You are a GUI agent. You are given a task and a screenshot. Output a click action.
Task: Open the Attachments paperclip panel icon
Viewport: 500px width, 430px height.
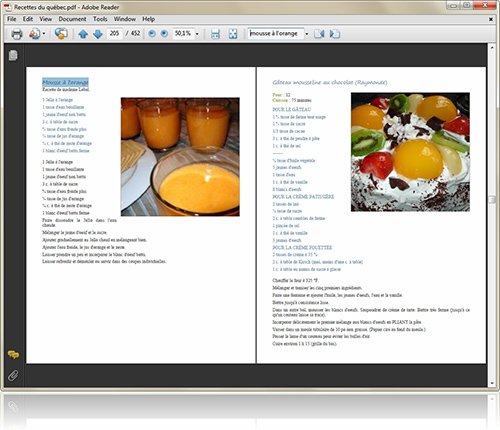[13, 376]
